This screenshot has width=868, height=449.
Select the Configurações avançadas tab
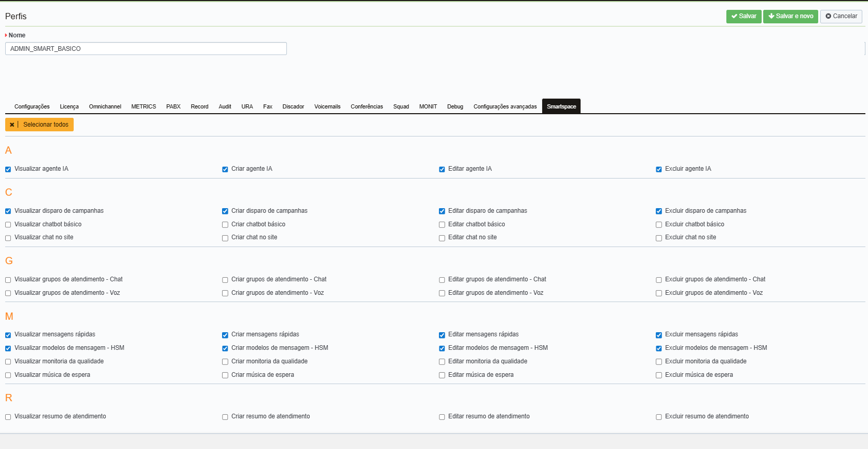505,106
